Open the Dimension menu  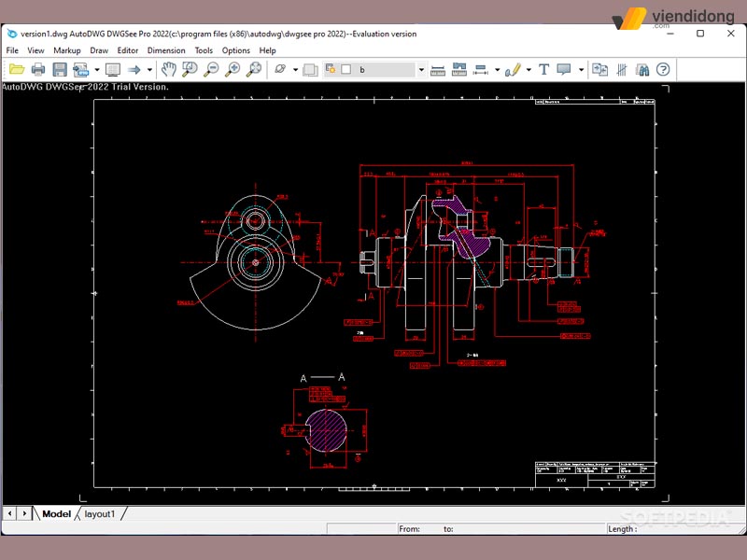click(x=166, y=50)
